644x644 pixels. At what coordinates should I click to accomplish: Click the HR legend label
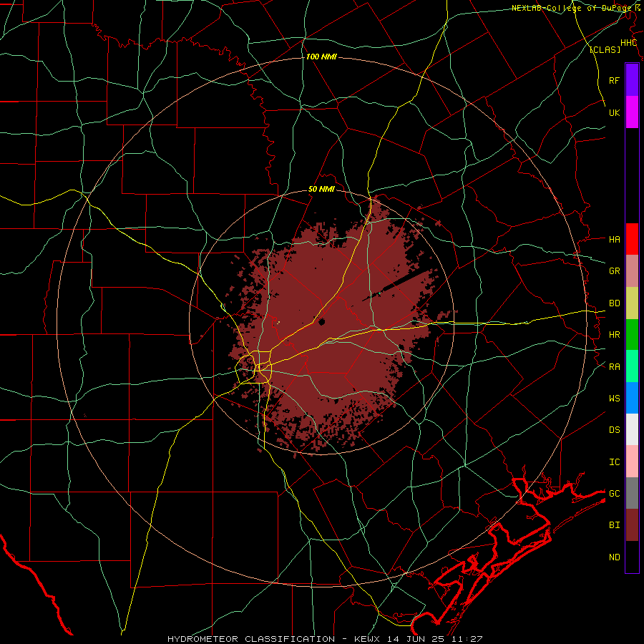[614, 335]
